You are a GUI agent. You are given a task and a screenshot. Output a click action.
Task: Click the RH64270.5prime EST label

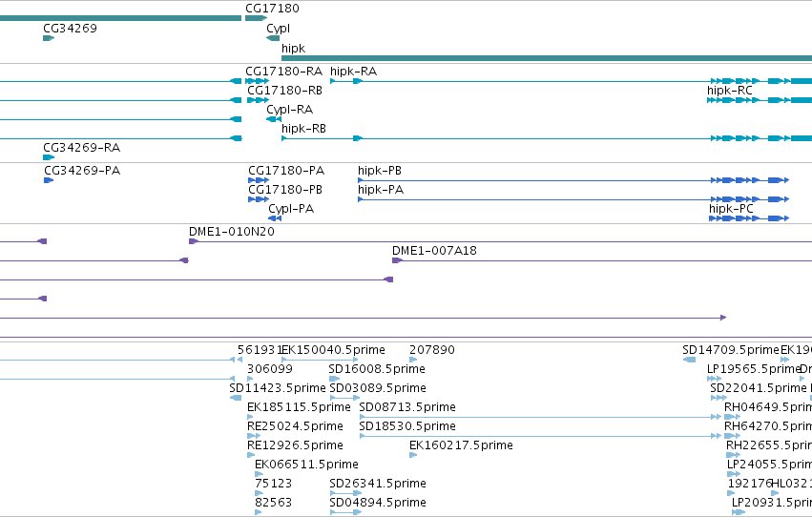tap(768, 427)
